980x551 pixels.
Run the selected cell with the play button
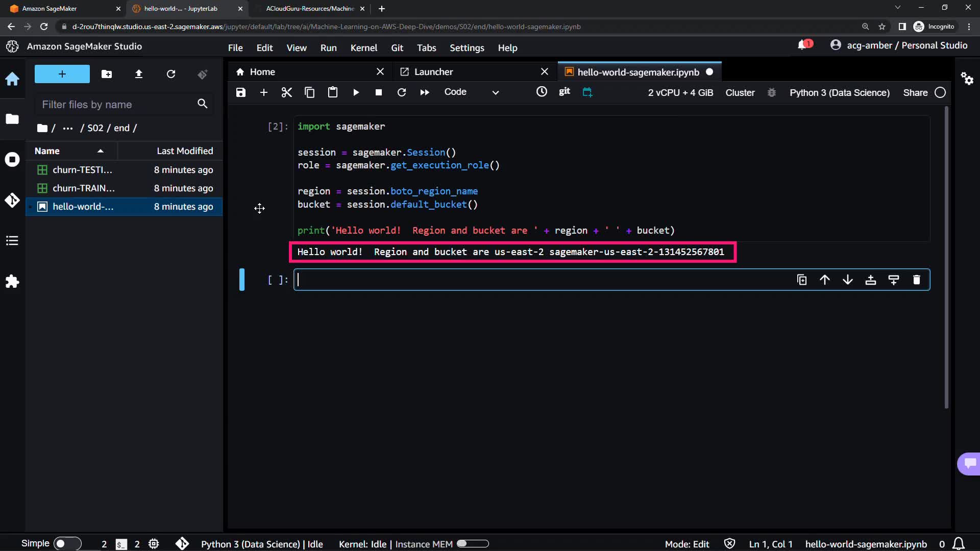(x=356, y=92)
